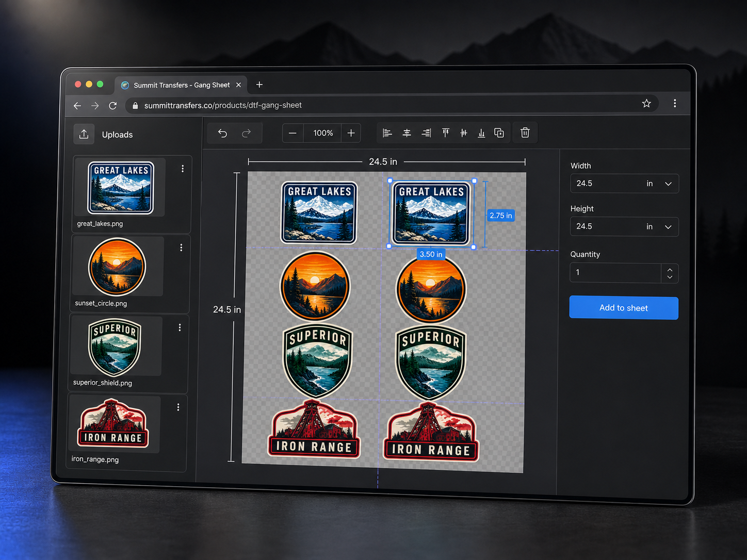
Task: Reload the gang sheet page
Action: click(x=113, y=105)
